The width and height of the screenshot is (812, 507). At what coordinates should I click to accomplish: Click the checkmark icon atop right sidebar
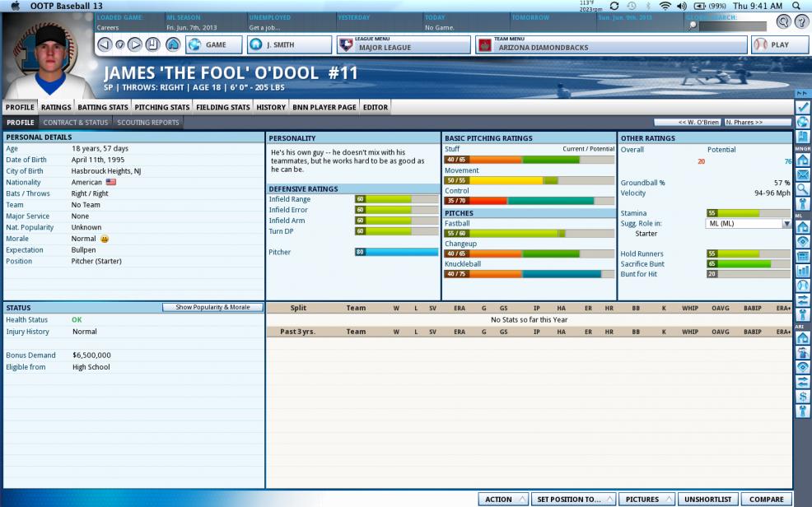(x=803, y=107)
